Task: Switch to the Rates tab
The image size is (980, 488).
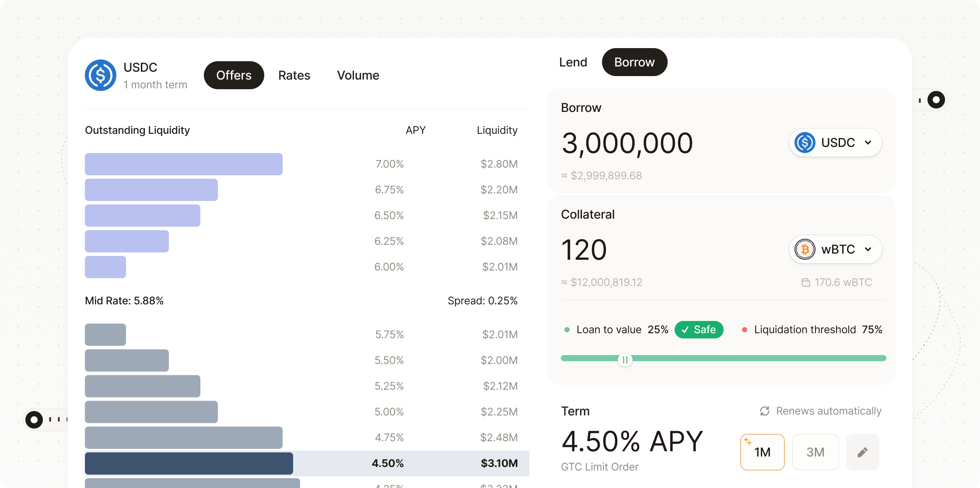Action: point(294,75)
